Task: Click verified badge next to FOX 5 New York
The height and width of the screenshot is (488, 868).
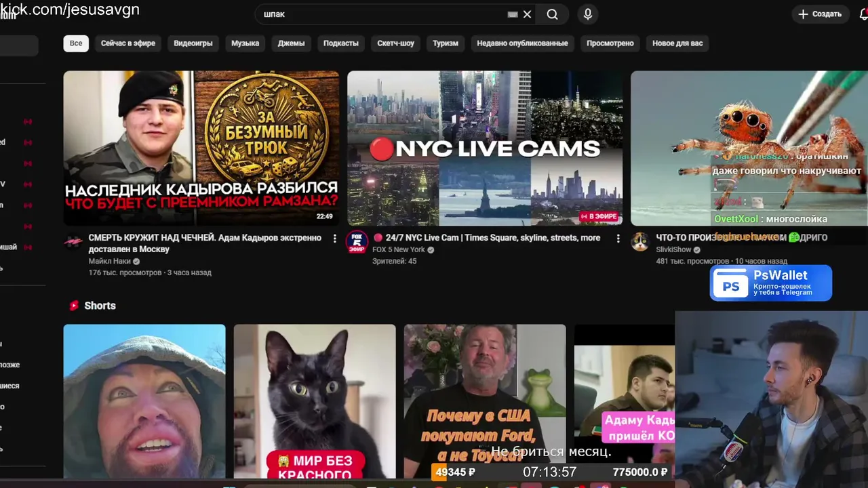Action: [431, 249]
